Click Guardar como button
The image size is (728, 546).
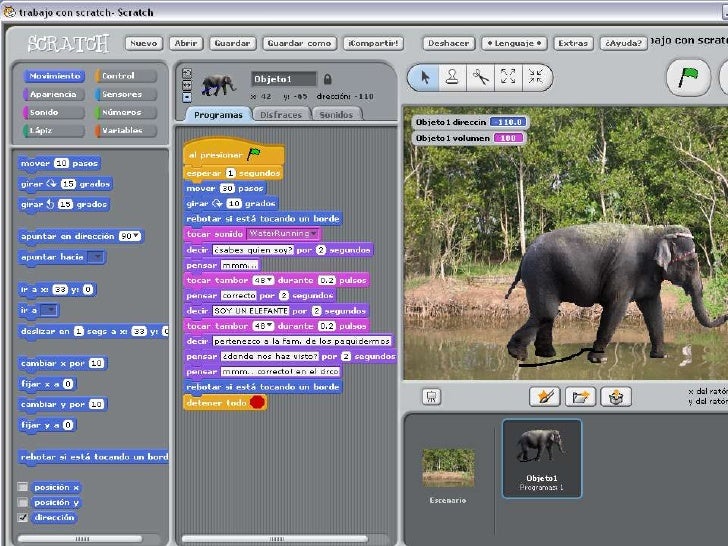coord(299,43)
